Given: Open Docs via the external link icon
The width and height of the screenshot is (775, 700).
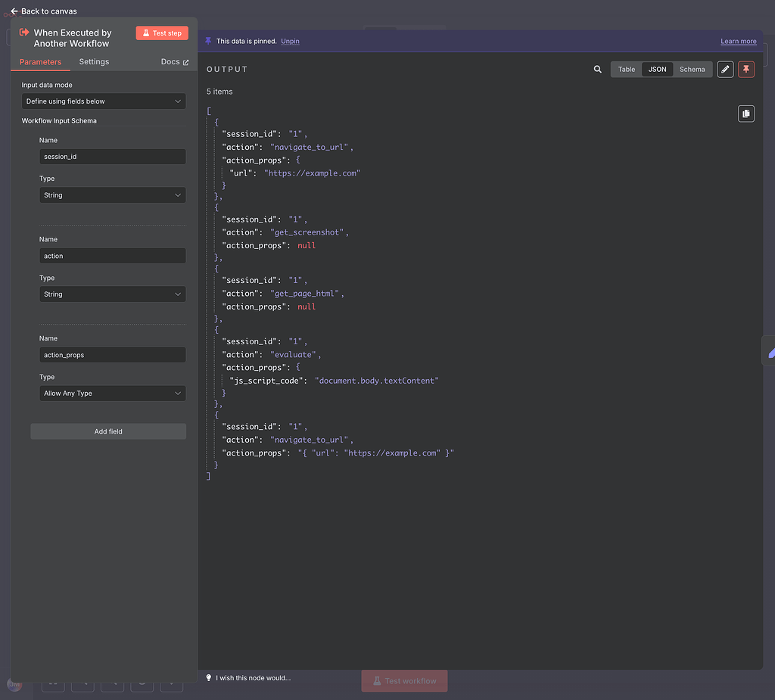Looking at the screenshot, I should pyautogui.click(x=185, y=61).
